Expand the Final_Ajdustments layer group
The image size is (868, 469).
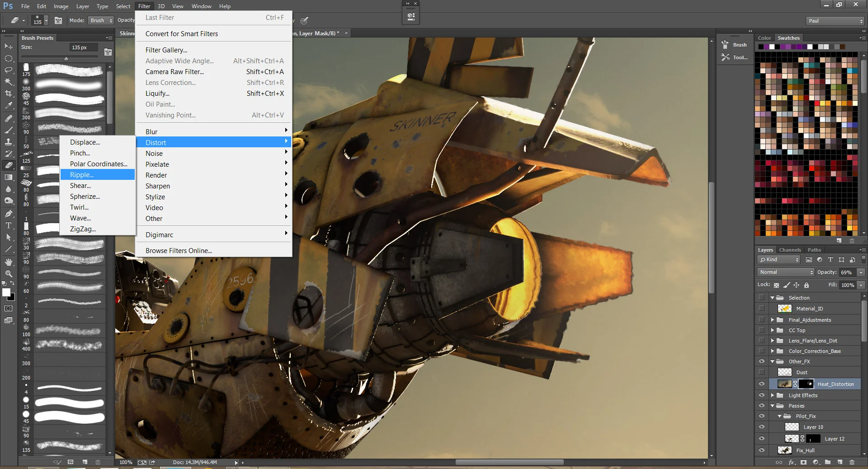(x=773, y=320)
